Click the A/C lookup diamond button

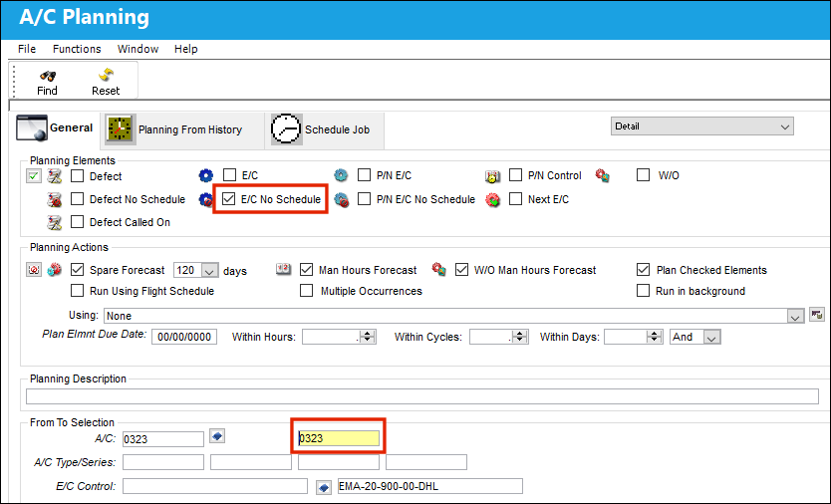[x=217, y=436]
